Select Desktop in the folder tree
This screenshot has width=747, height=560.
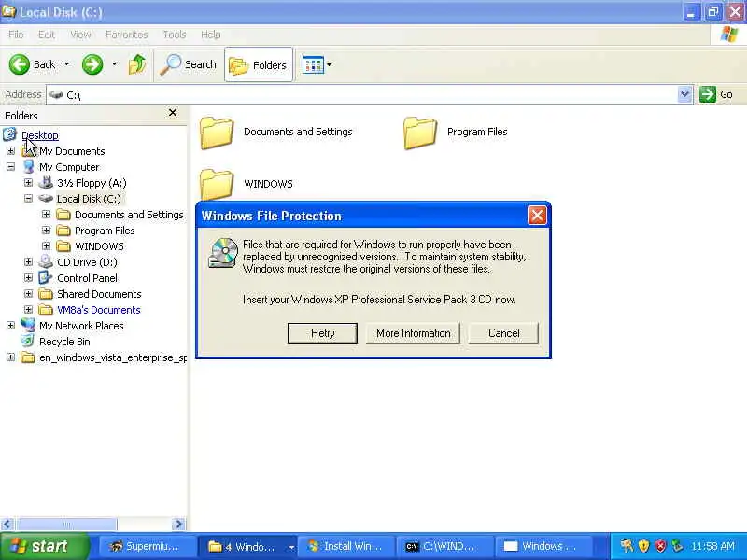pyautogui.click(x=40, y=135)
